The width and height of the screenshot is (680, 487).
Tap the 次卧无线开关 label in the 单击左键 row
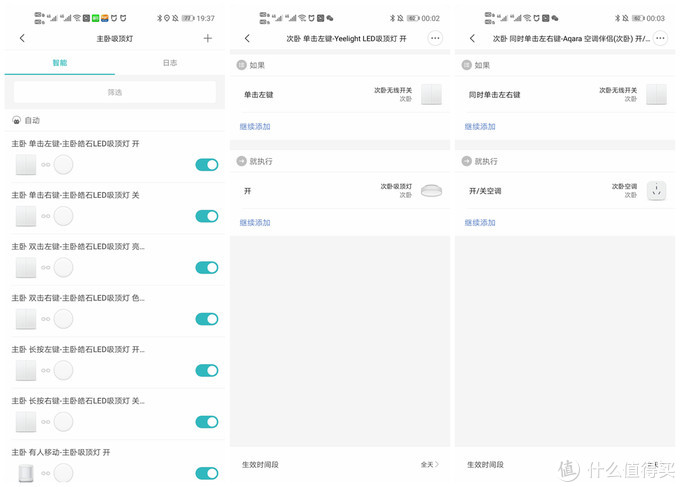pyautogui.click(x=393, y=90)
